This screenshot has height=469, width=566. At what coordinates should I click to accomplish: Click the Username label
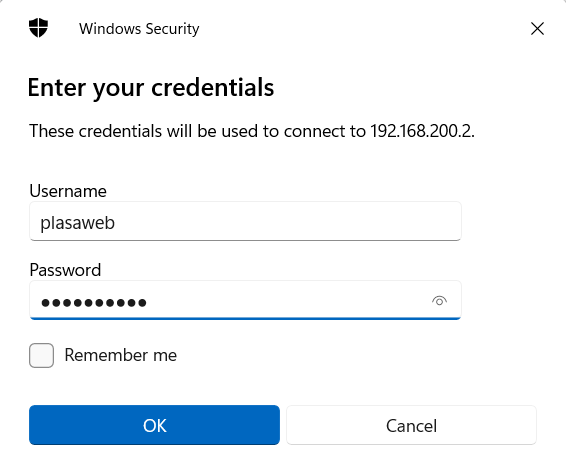(68, 191)
